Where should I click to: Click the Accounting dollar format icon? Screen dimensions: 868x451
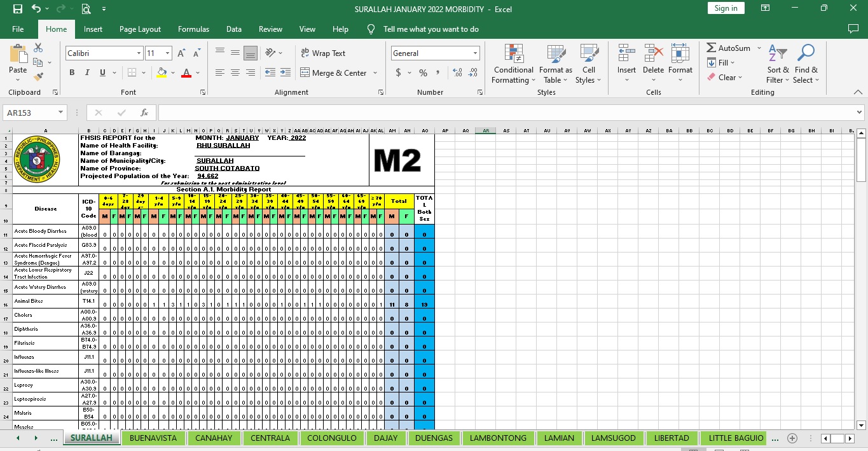(399, 73)
